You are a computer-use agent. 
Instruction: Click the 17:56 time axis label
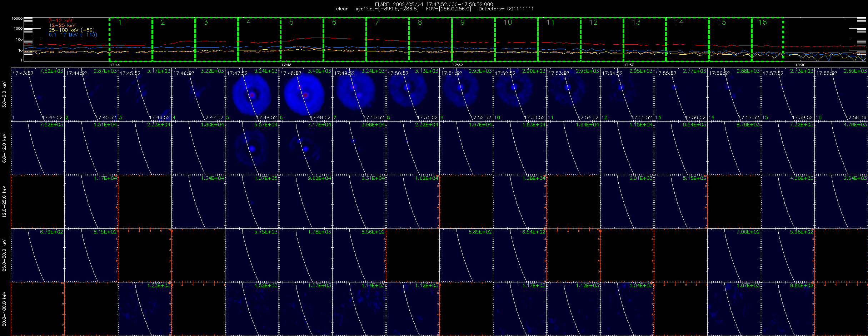(629, 65)
